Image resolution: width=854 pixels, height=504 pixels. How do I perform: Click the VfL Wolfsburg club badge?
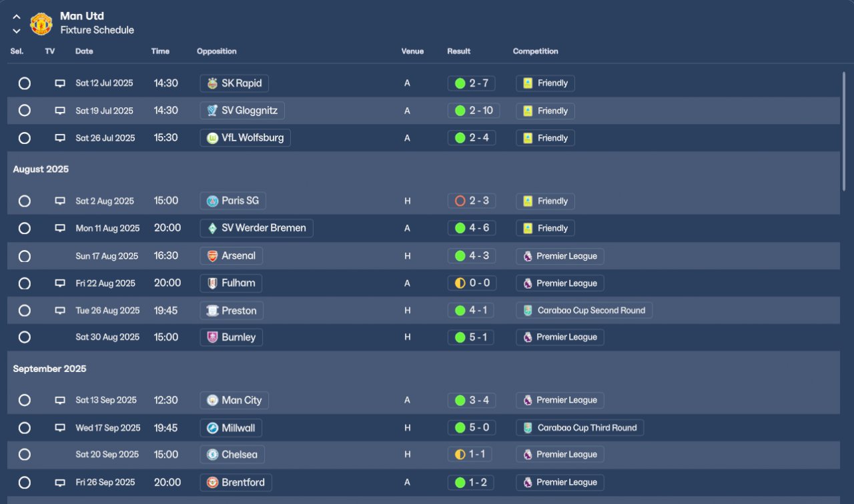(212, 138)
